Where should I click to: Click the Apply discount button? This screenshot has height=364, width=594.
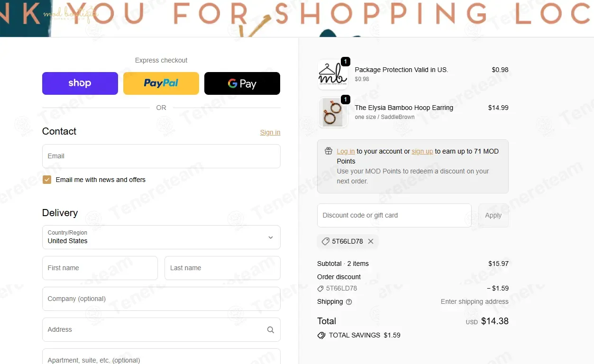point(493,215)
